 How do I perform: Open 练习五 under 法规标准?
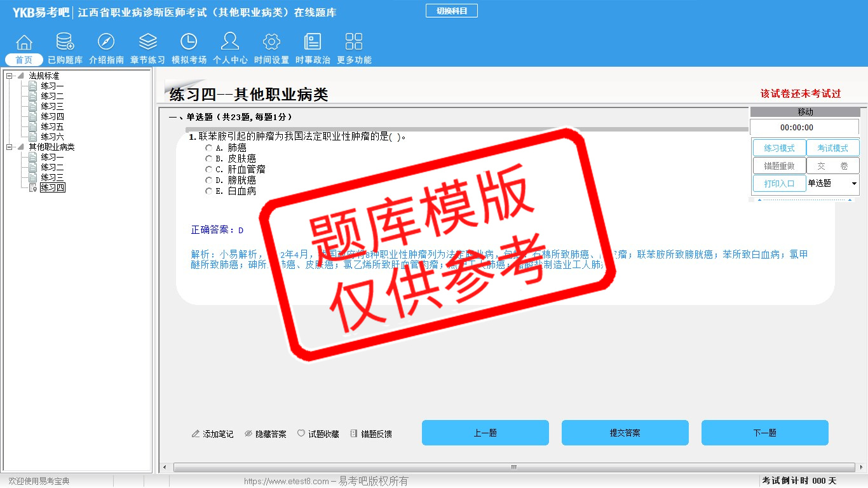[x=52, y=127]
